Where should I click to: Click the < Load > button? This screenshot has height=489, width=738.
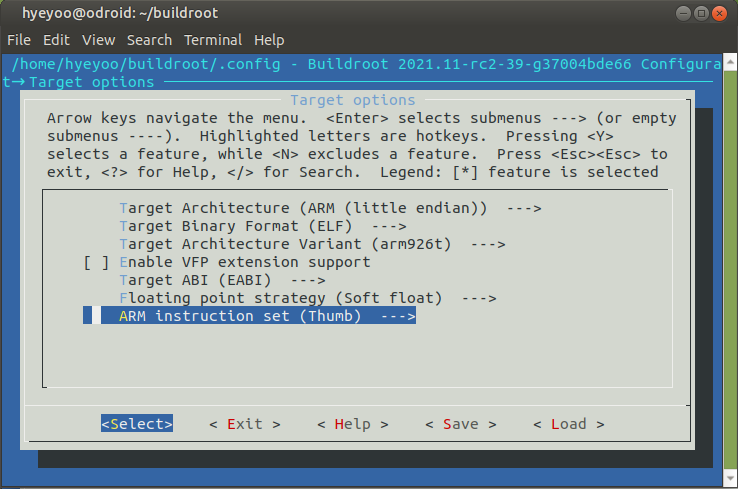tap(569, 424)
